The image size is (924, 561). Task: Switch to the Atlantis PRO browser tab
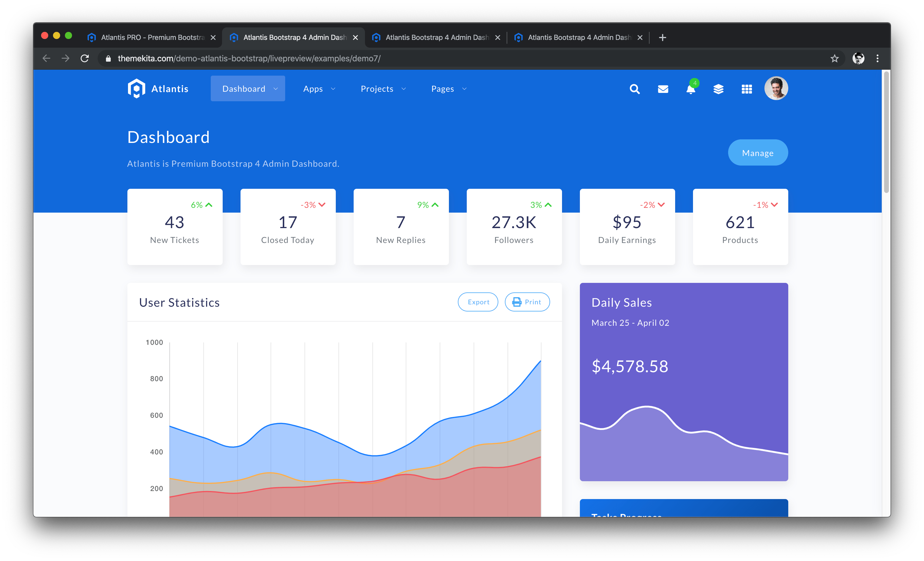152,38
